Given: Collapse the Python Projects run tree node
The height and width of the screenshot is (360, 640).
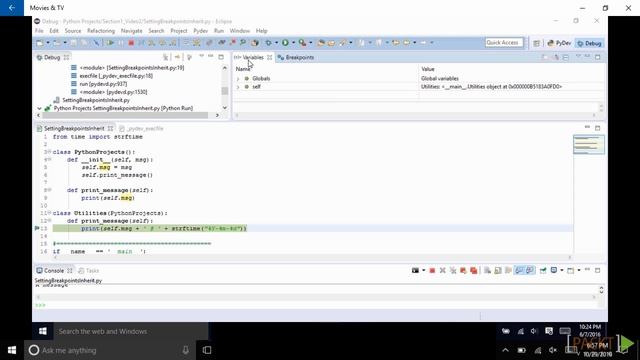Looking at the screenshot, I should point(39,108).
